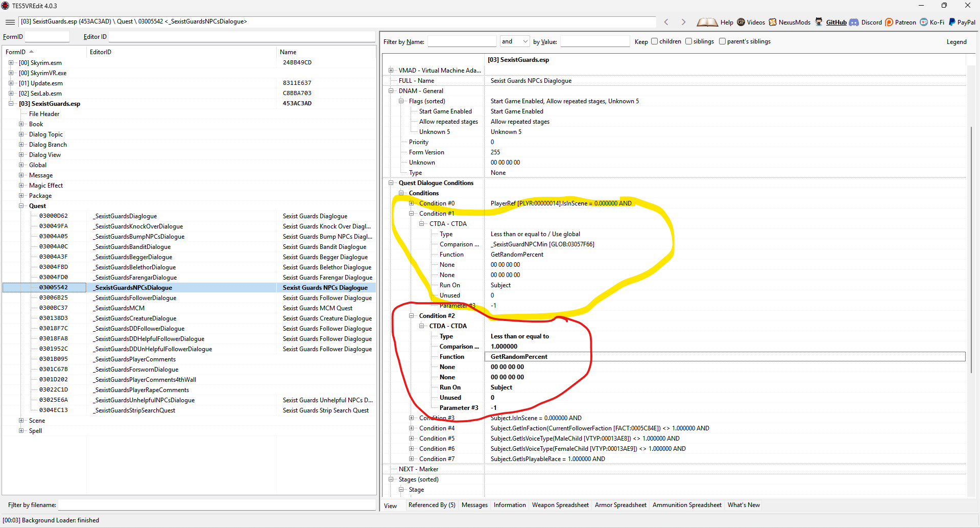Enable the Keep children checkbox
Screen dimensions: 980x528
pyautogui.click(x=654, y=41)
